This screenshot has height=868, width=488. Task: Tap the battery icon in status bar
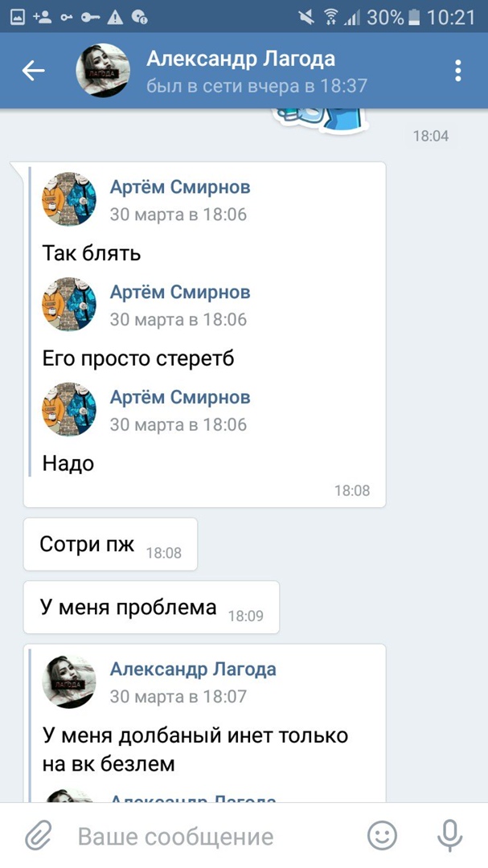(414, 17)
